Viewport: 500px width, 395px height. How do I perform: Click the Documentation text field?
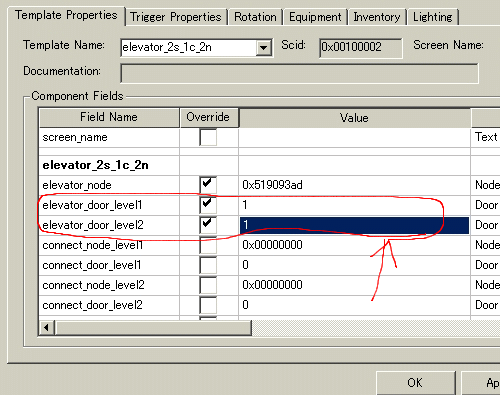299,73
